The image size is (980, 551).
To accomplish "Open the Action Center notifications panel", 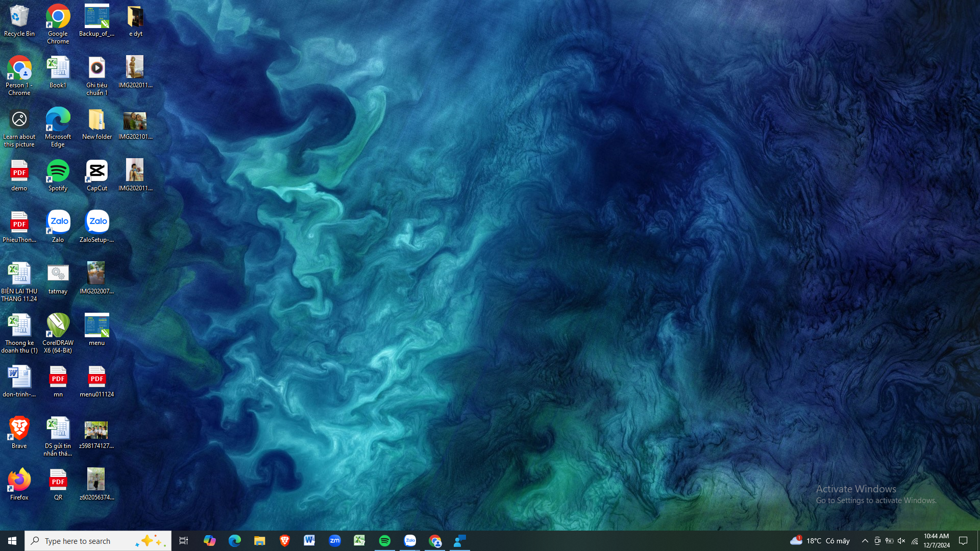I will 964,541.
